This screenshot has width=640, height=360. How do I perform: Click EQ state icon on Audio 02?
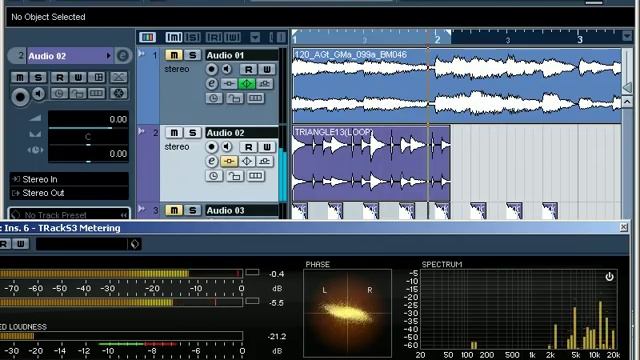(x=247, y=161)
